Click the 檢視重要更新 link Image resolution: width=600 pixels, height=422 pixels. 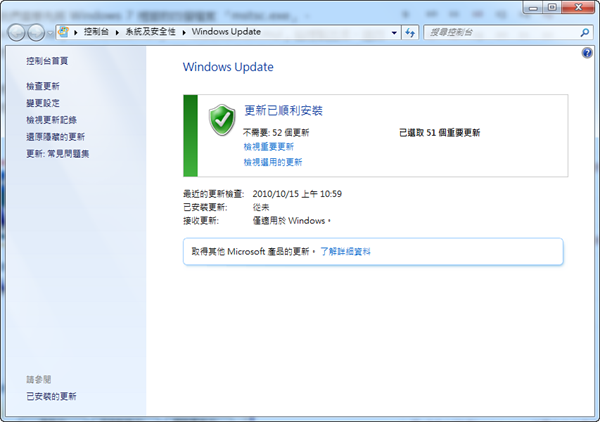point(269,147)
